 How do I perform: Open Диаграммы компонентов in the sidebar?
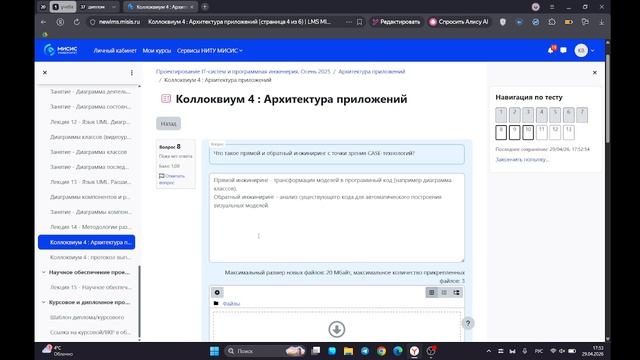(90, 197)
